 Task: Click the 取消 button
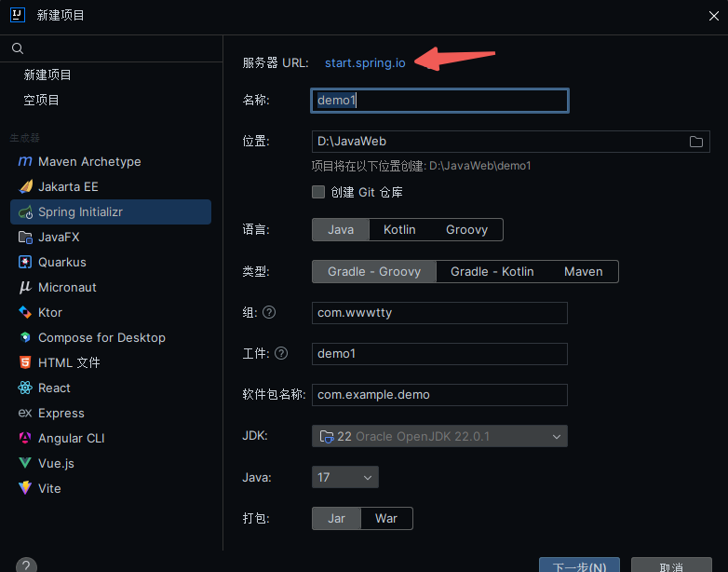click(x=671, y=565)
